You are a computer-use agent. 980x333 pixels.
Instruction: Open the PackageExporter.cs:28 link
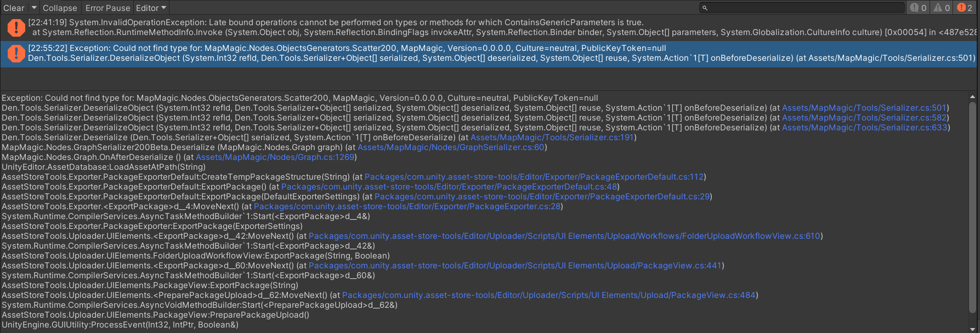pyautogui.click(x=407, y=206)
